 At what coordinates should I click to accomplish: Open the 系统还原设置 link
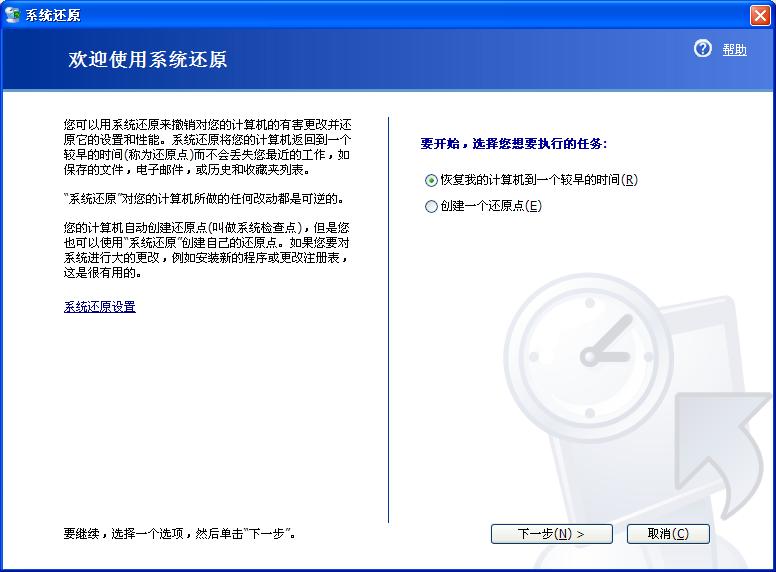[99, 307]
